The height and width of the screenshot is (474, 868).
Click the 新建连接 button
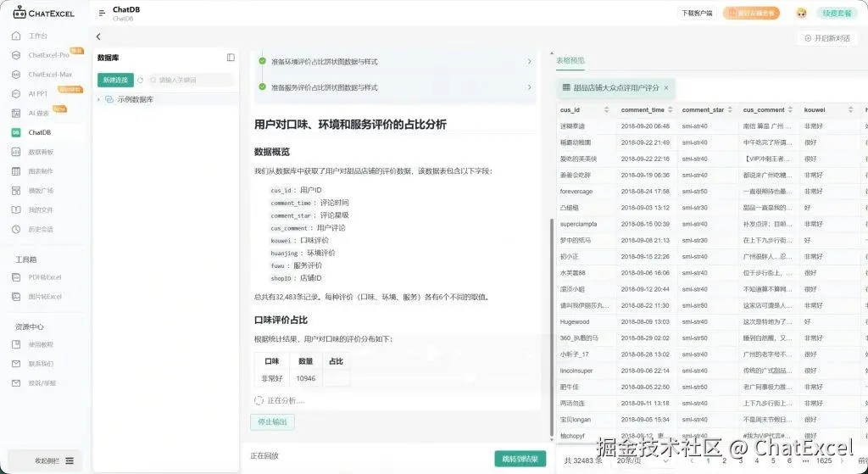click(x=115, y=81)
